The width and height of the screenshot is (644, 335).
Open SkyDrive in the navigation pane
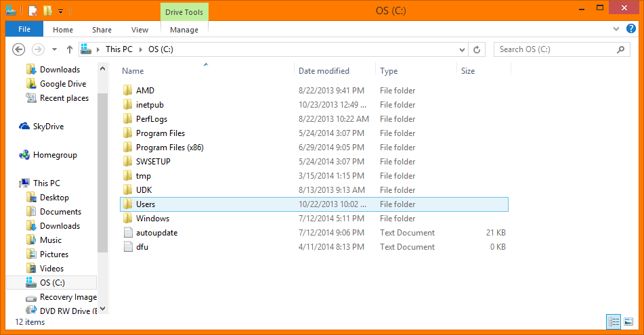pyautogui.click(x=47, y=127)
